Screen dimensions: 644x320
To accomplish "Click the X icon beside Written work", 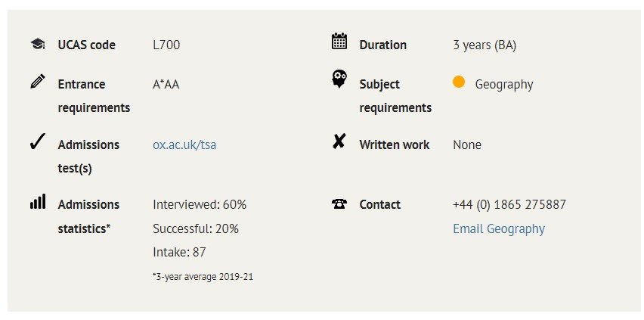I will tap(339, 142).
